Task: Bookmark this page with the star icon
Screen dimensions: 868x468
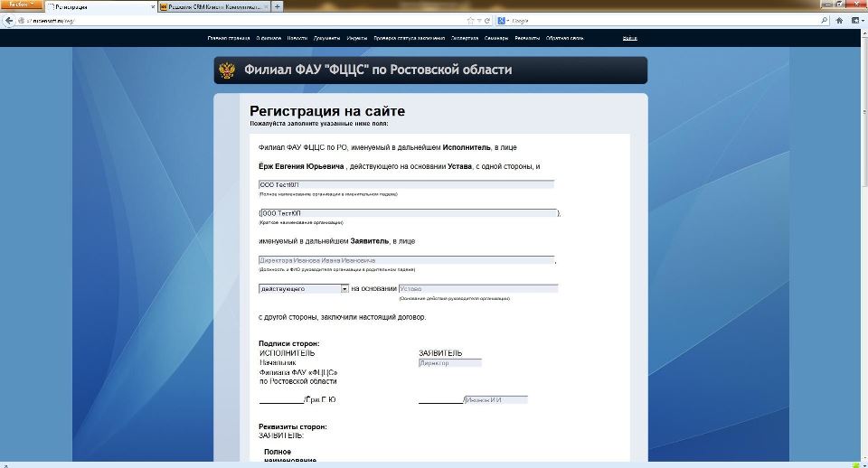Action: click(470, 21)
